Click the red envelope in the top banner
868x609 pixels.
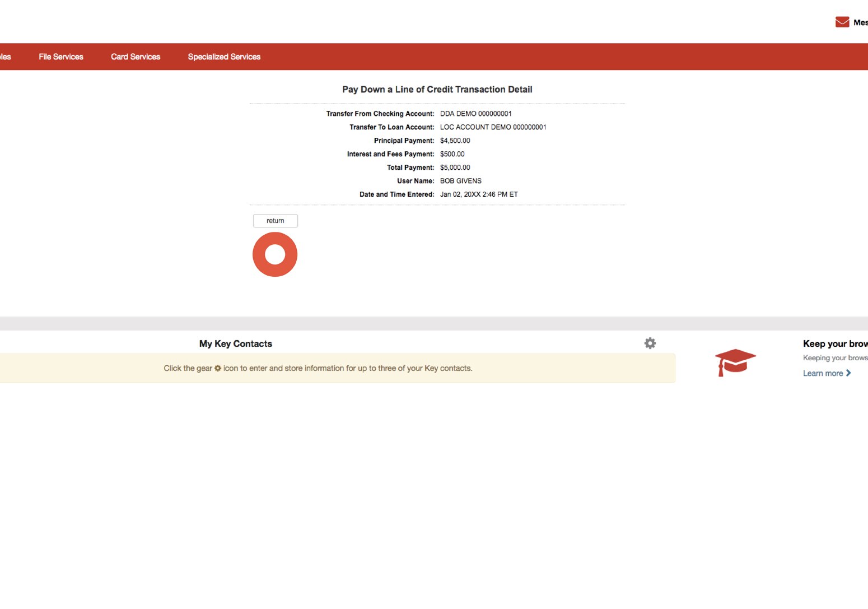pyautogui.click(x=842, y=21)
